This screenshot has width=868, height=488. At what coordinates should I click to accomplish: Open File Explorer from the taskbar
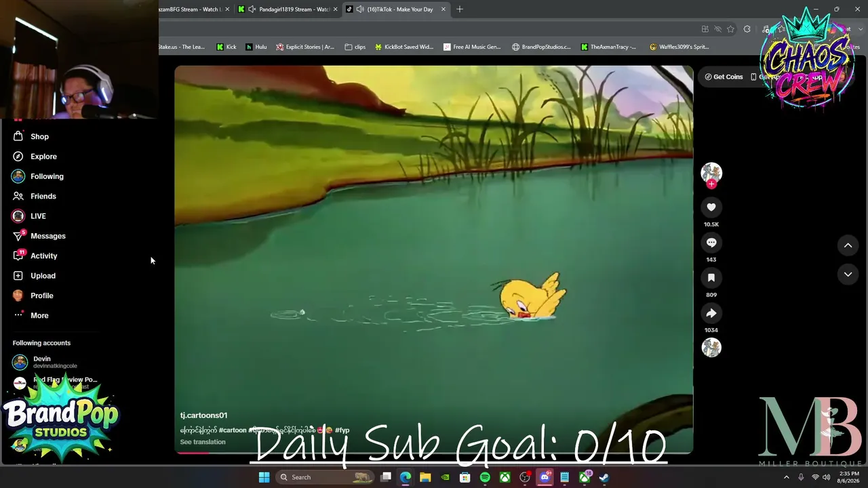(x=425, y=477)
